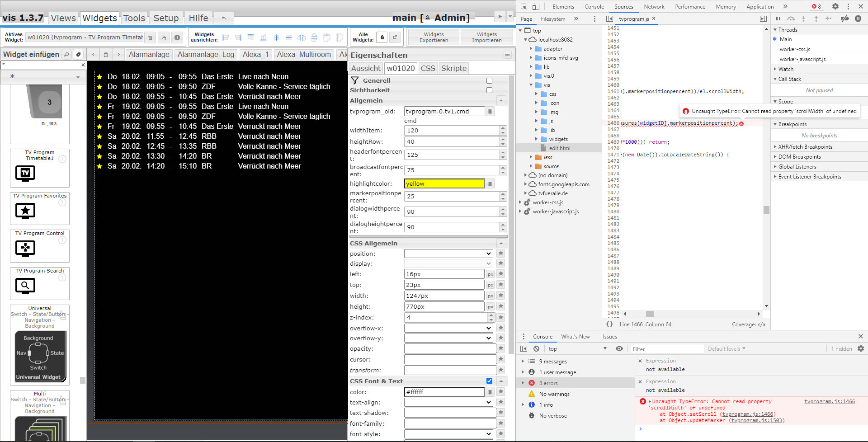Copy the active widget with the duplicate icon
Image resolution: width=868 pixels, height=442 pixels.
[x=164, y=38]
